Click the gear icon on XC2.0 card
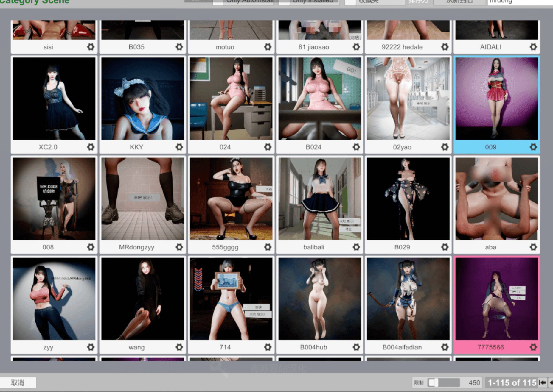 [91, 147]
